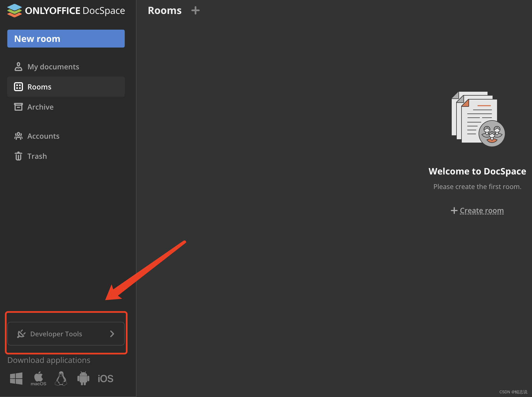Image resolution: width=532 pixels, height=397 pixels.
Task: Open My documents in the sidebar
Action: 66,67
